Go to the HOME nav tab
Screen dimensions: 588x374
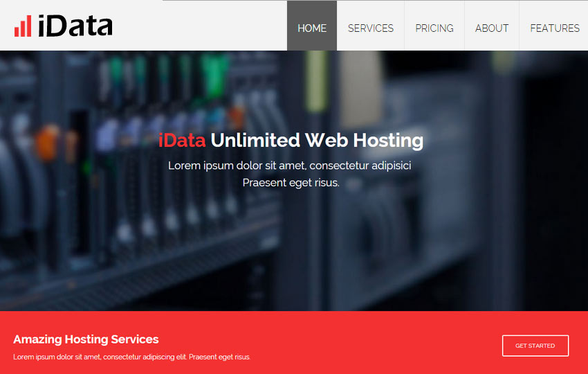(x=312, y=28)
